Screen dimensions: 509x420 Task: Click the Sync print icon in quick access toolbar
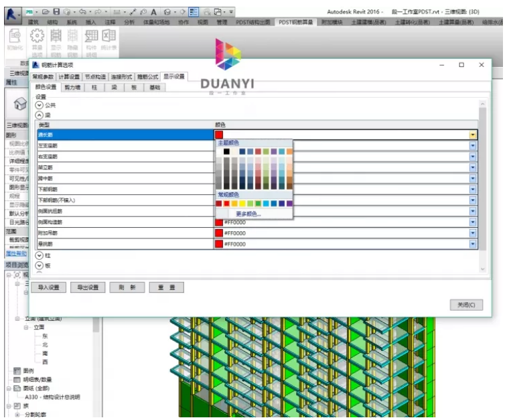(x=67, y=12)
